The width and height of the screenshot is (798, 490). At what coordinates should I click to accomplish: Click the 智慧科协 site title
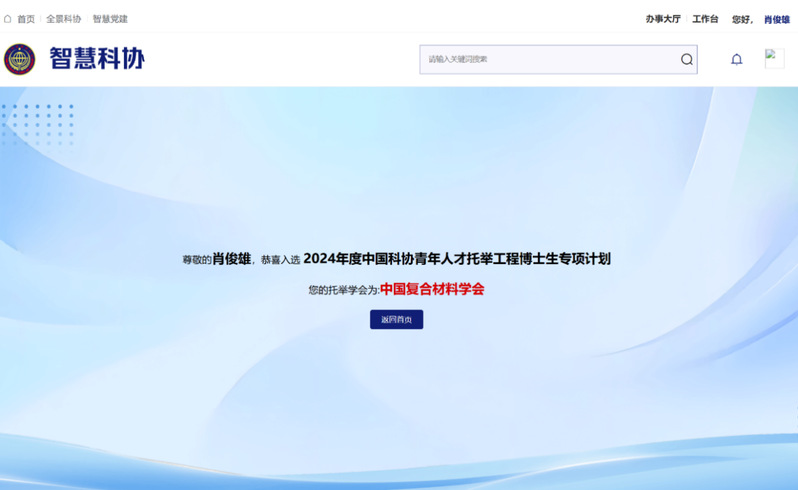97,59
